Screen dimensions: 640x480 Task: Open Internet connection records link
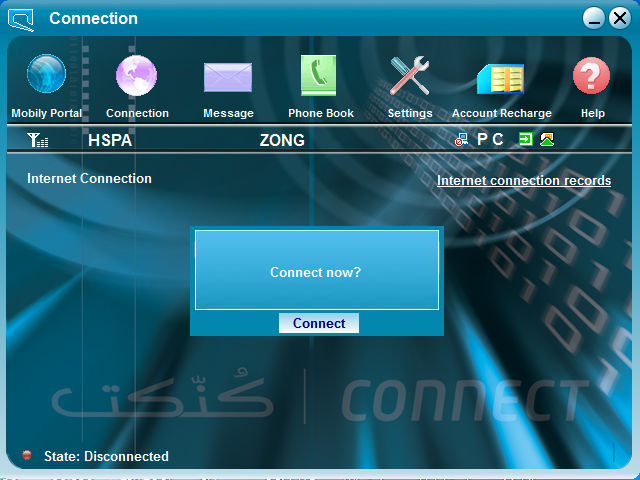[x=524, y=180]
